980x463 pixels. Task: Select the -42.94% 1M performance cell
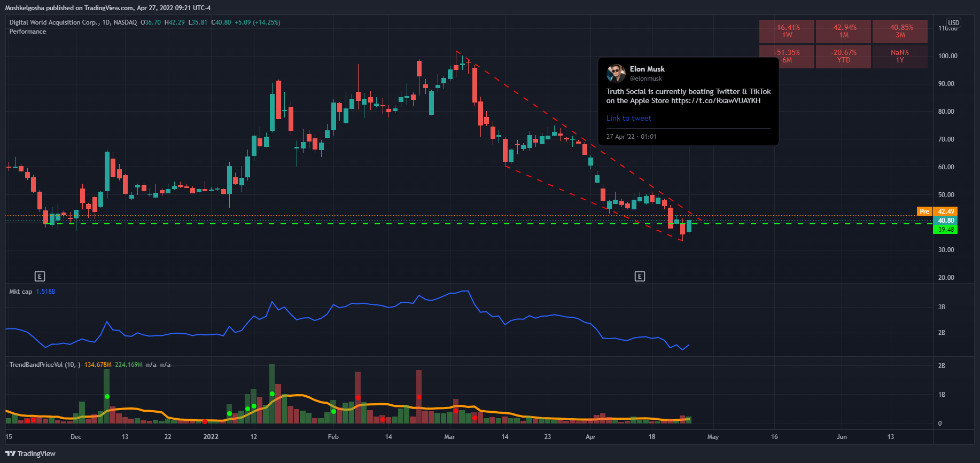[x=844, y=31]
